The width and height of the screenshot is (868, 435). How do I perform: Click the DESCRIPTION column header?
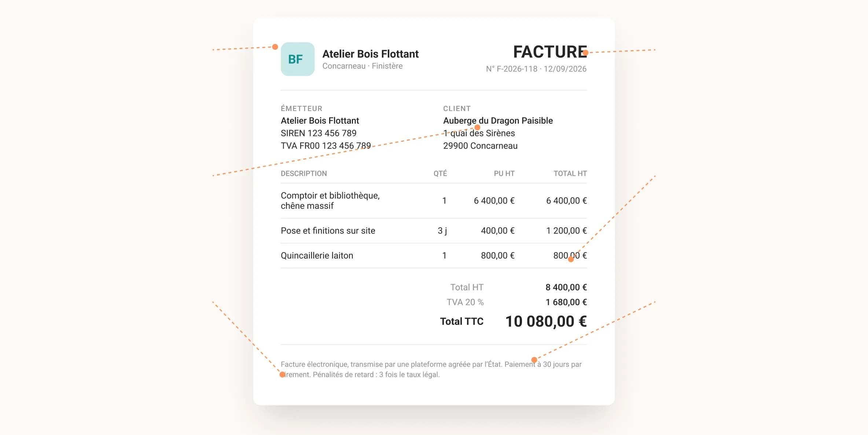coord(304,174)
